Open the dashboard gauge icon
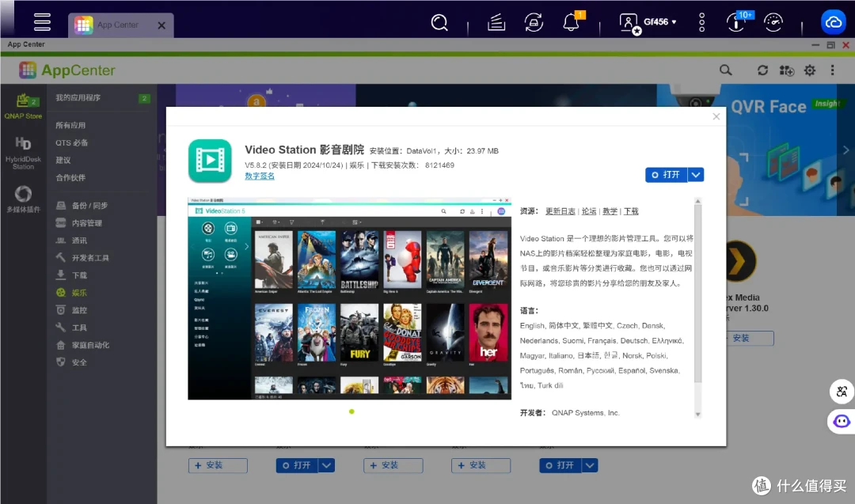The height and width of the screenshot is (504, 855). click(x=773, y=22)
